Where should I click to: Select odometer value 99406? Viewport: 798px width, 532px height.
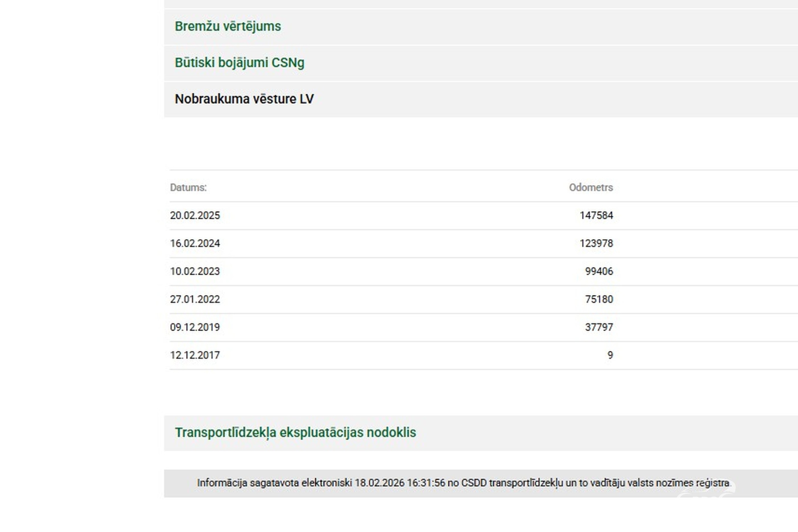click(599, 272)
